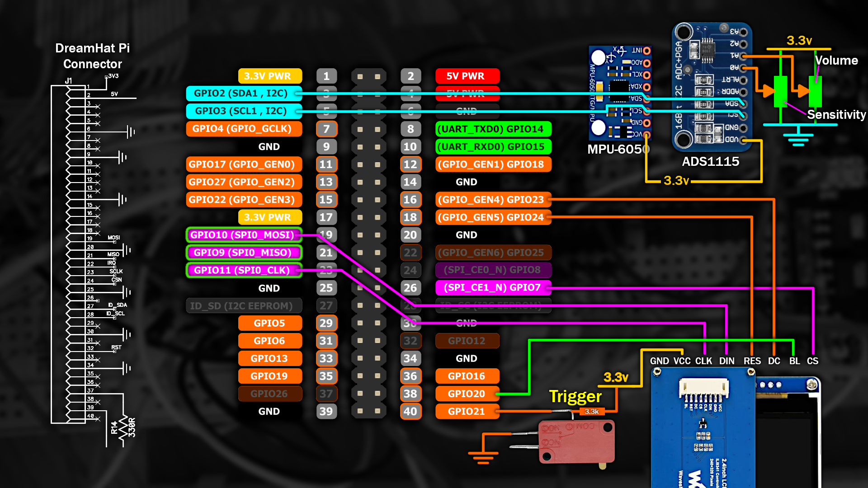Click the red trigger microswitch image

(576, 443)
